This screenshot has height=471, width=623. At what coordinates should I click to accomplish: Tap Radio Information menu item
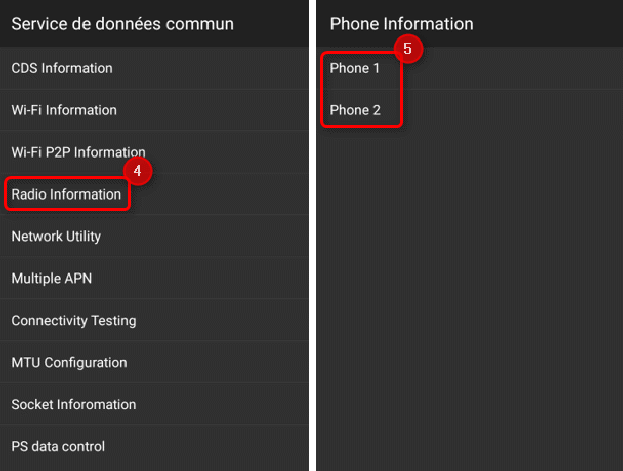(x=154, y=194)
